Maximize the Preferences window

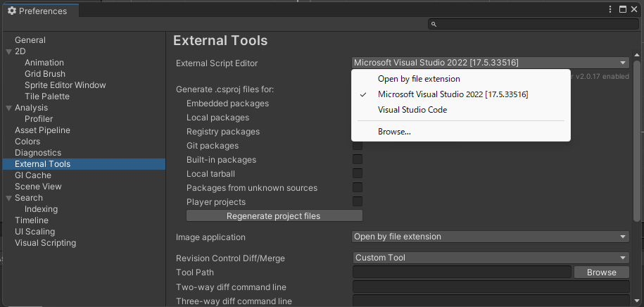point(623,9)
